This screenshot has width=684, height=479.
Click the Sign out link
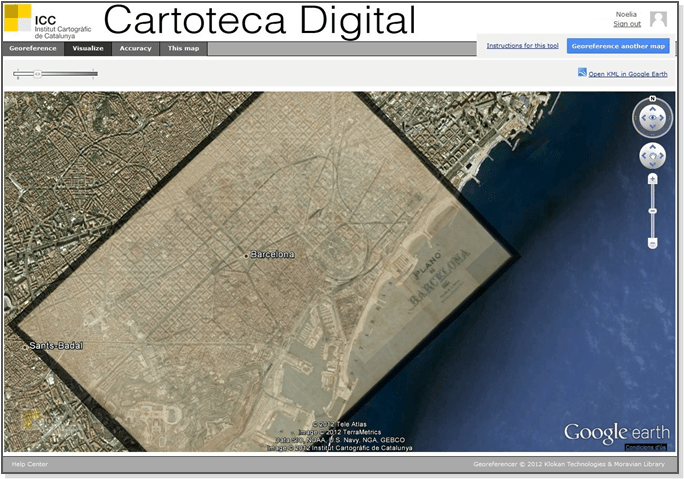(627, 24)
